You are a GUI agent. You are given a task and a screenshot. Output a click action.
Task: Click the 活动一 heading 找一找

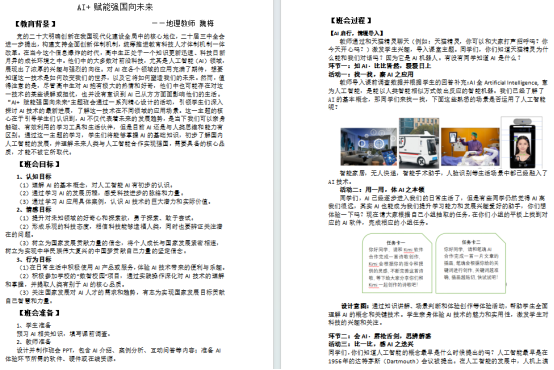click(371, 74)
